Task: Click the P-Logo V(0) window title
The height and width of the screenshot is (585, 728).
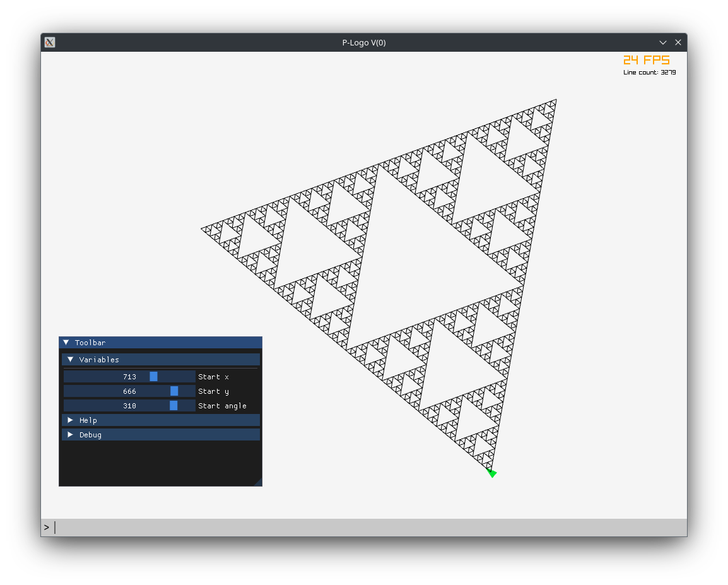Action: [364, 43]
